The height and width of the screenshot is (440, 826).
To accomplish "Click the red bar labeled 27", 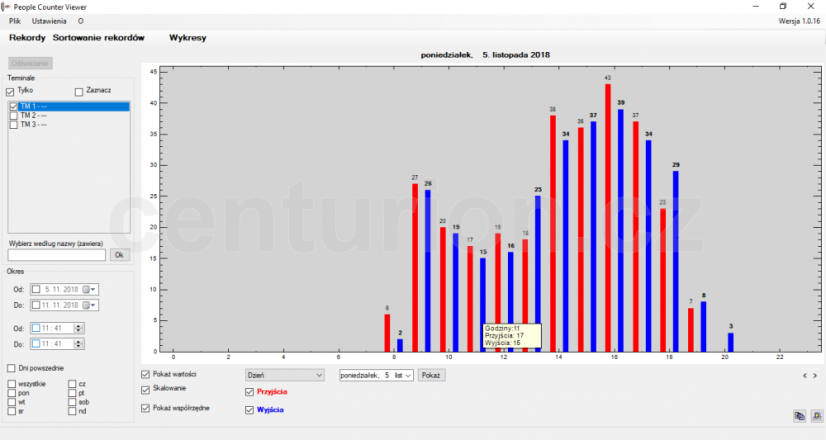I will pos(415,268).
